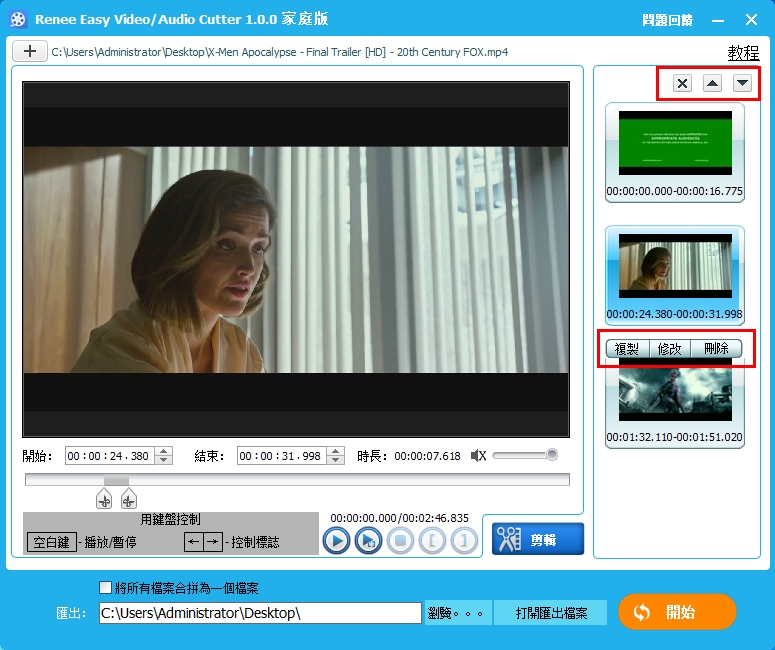Mute the audio via speaker icon
The height and width of the screenshot is (650, 775).
coord(478,455)
